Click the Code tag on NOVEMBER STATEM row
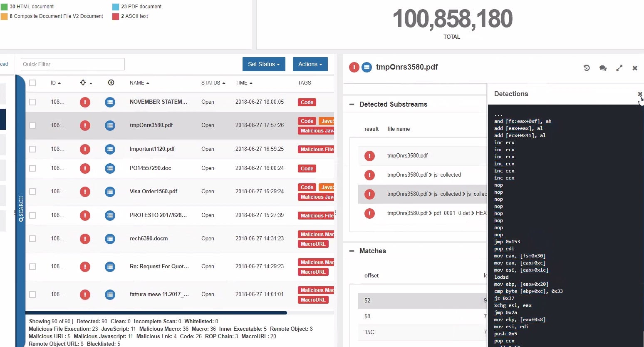 coord(307,102)
